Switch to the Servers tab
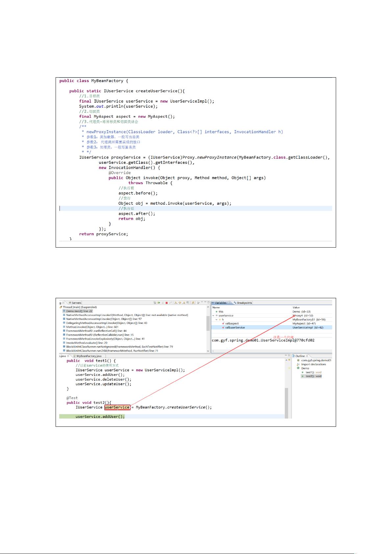The width and height of the screenshot is (392, 554). click(75, 303)
